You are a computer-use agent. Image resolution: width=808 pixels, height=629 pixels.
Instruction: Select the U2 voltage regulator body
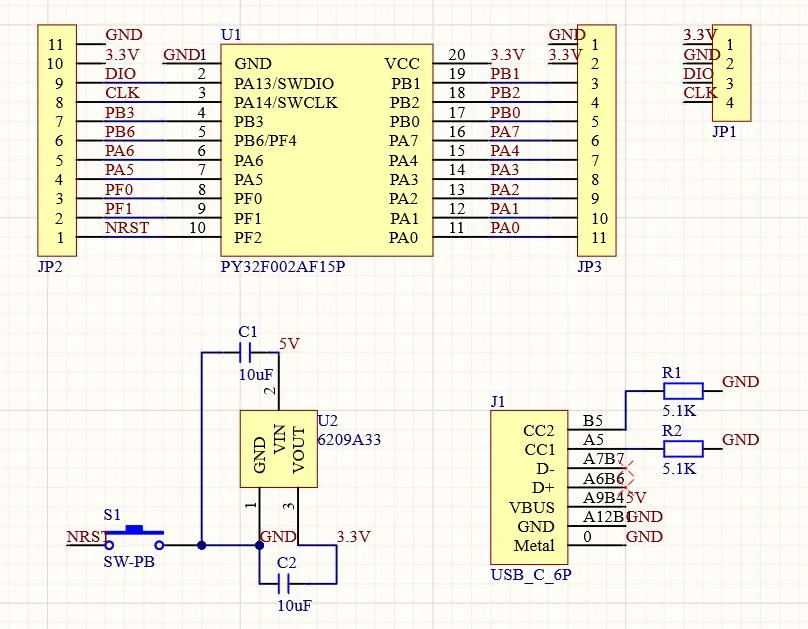tap(277, 449)
